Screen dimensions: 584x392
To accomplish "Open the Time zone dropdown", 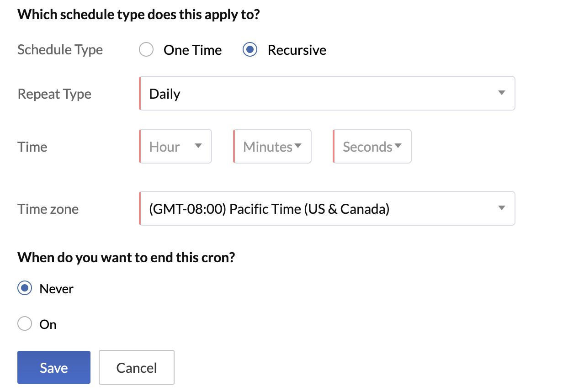I will pos(327,208).
